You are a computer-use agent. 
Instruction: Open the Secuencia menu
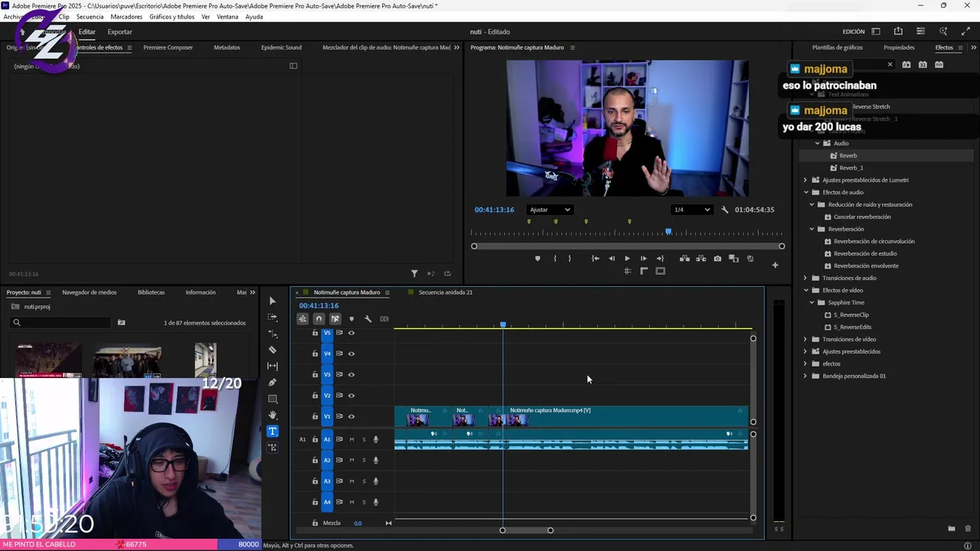pyautogui.click(x=90, y=17)
